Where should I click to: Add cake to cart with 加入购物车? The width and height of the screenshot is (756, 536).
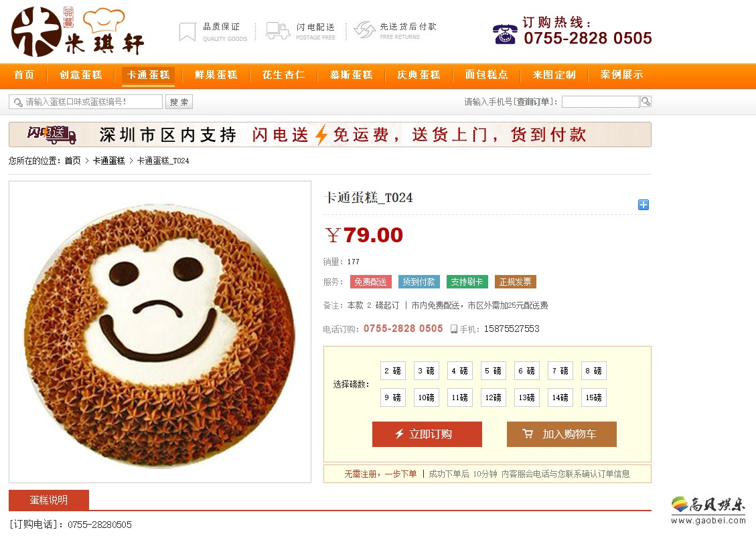(562, 434)
